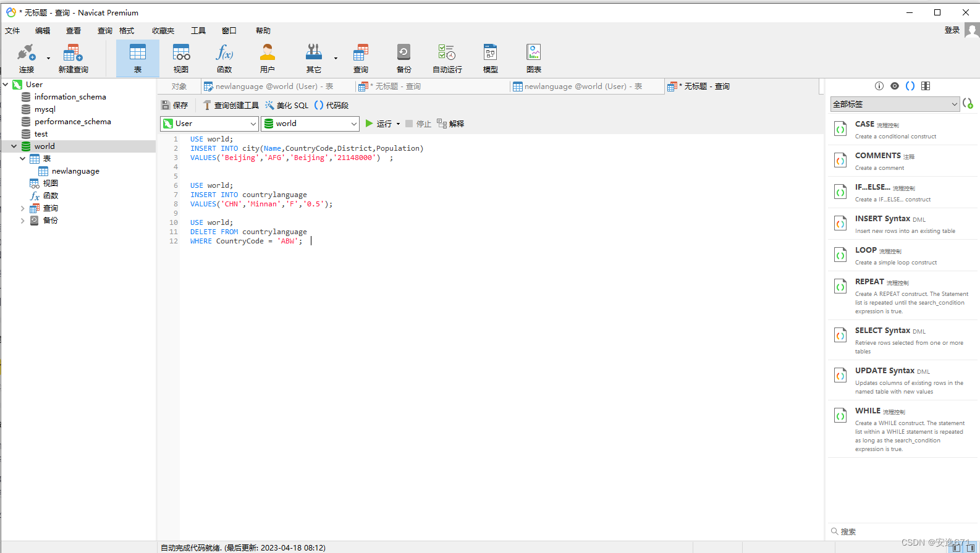Viewport: 980px width, 553px height.
Task: Select the CASE snippet
Action: click(x=902, y=129)
